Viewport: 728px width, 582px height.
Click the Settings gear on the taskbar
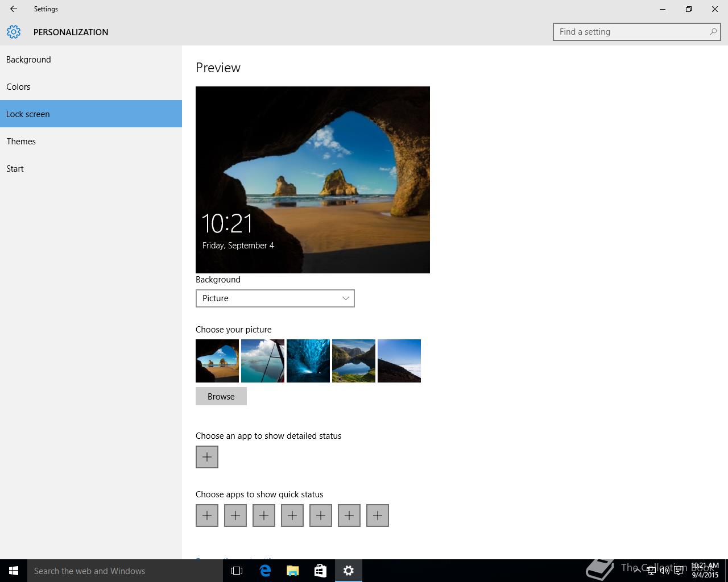(x=349, y=571)
